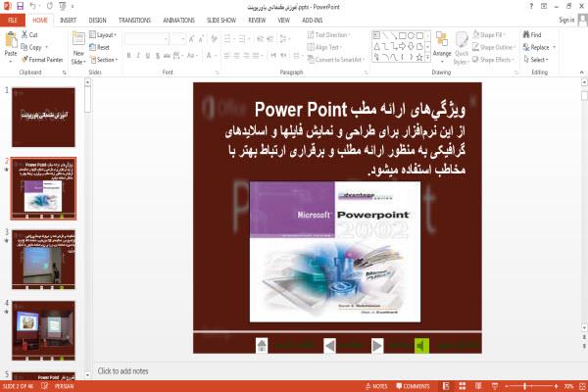Toggle Center paragraph alignment
The height and width of the screenshot is (392, 588).
click(x=236, y=56)
